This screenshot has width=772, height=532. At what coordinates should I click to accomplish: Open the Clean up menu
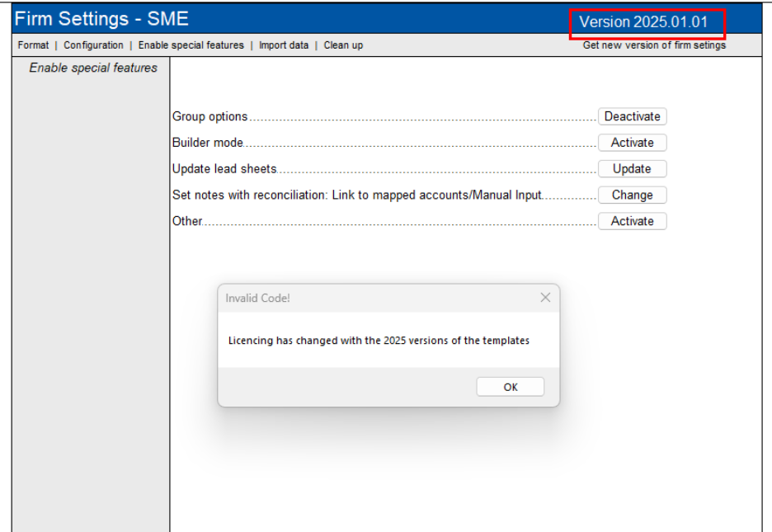pos(343,45)
